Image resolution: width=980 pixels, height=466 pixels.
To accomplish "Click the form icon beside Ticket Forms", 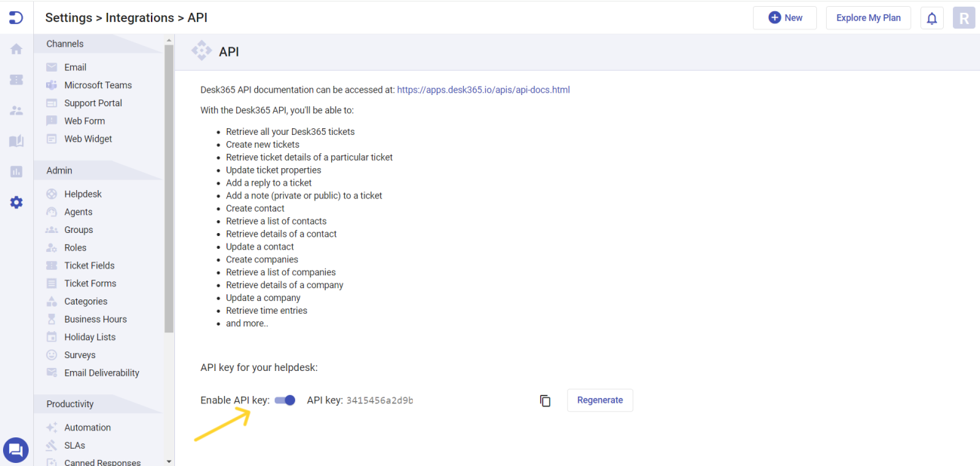I will (52, 284).
